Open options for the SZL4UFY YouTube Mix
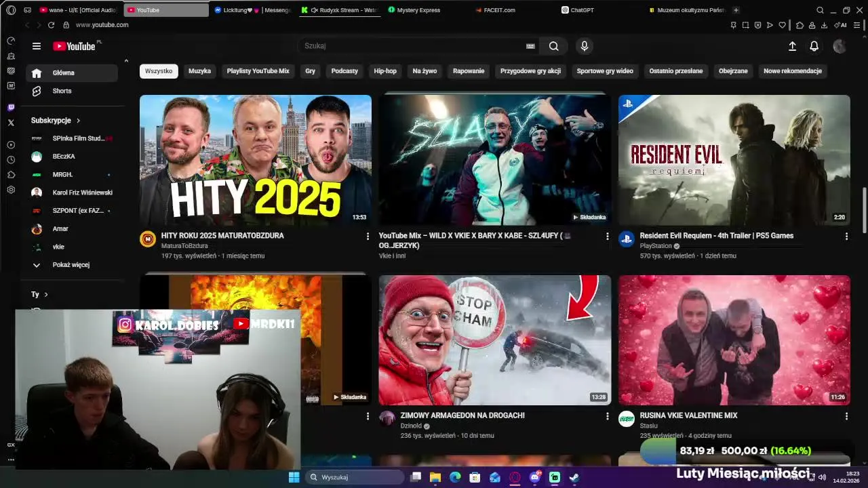868x488 pixels. [x=607, y=236]
